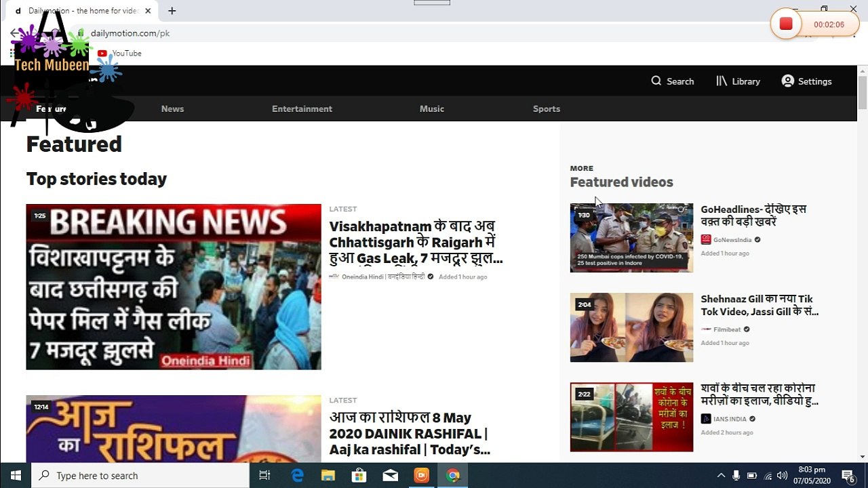Open the GoHeadlines video title
This screenshot has width=868, height=488.
[x=753, y=216]
